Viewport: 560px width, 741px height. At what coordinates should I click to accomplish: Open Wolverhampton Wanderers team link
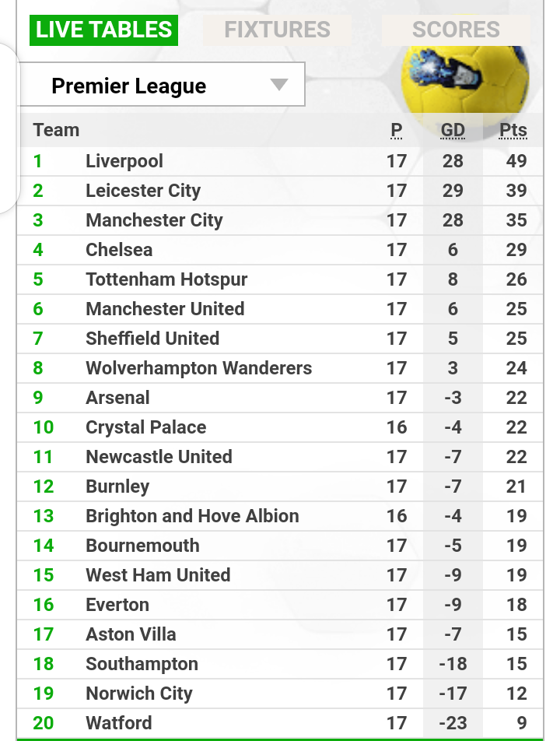tap(199, 368)
